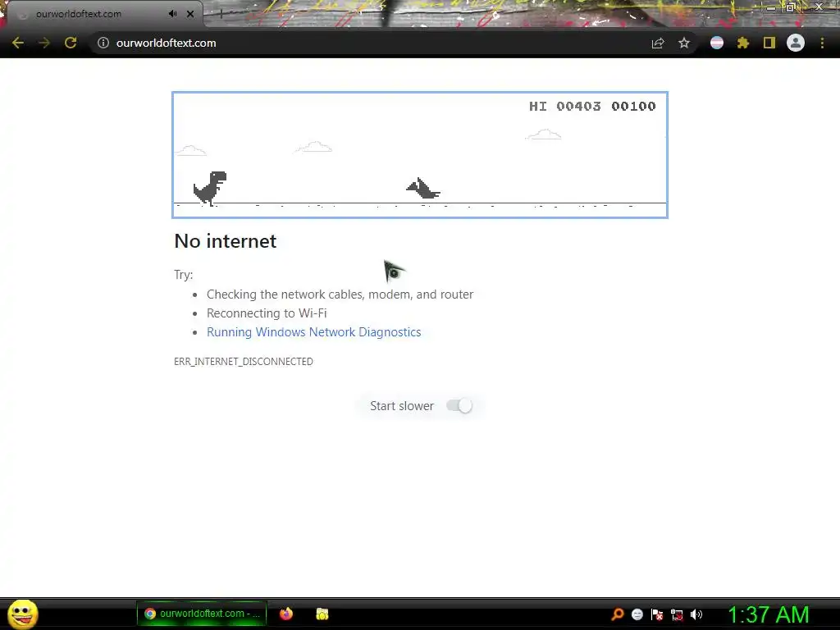Click the forward navigation arrow
This screenshot has width=840, height=630.
pyautogui.click(x=44, y=43)
